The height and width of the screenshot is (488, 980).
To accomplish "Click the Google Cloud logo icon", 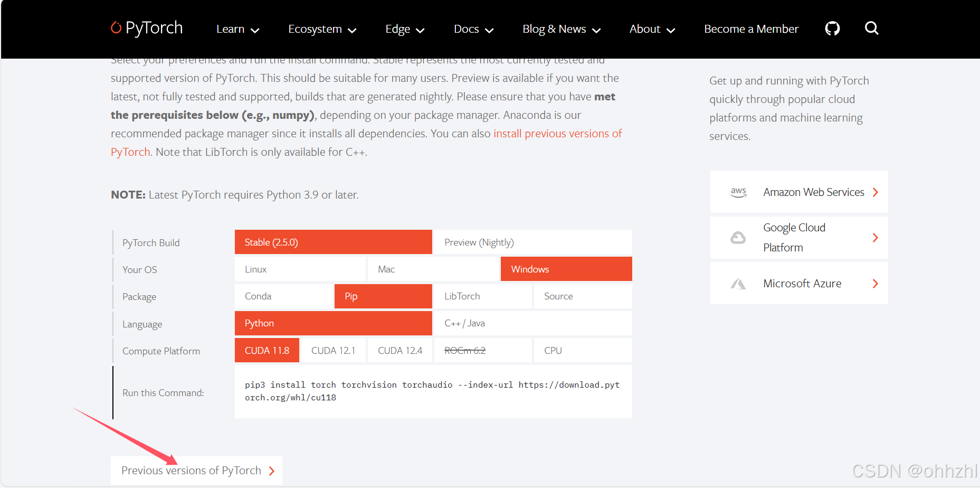I will coord(738,238).
